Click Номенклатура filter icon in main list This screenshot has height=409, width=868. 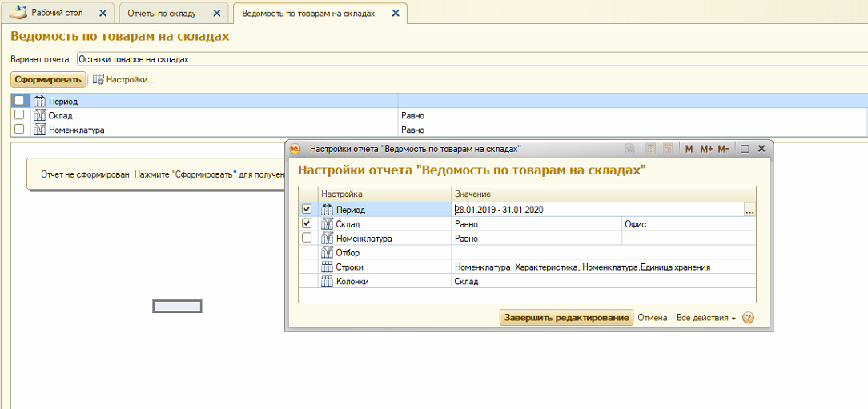point(39,130)
